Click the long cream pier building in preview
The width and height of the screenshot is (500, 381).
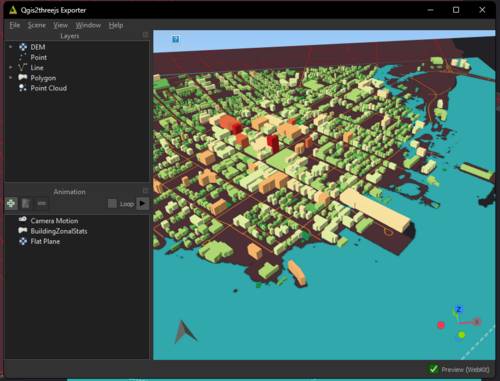tap(375, 209)
